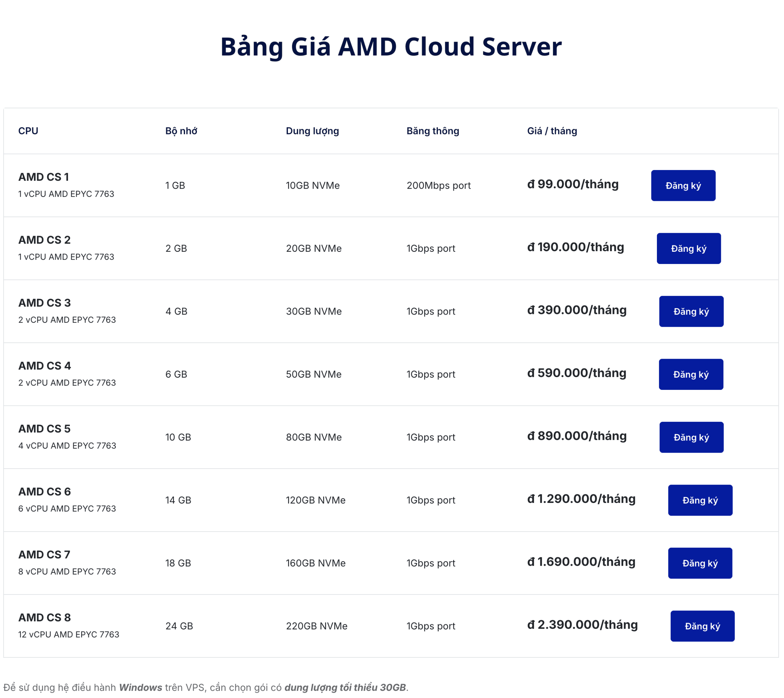Click the Bảng Giá AMD Cloud Server heading
Viewport: 784px width, 698px height.
(x=391, y=47)
